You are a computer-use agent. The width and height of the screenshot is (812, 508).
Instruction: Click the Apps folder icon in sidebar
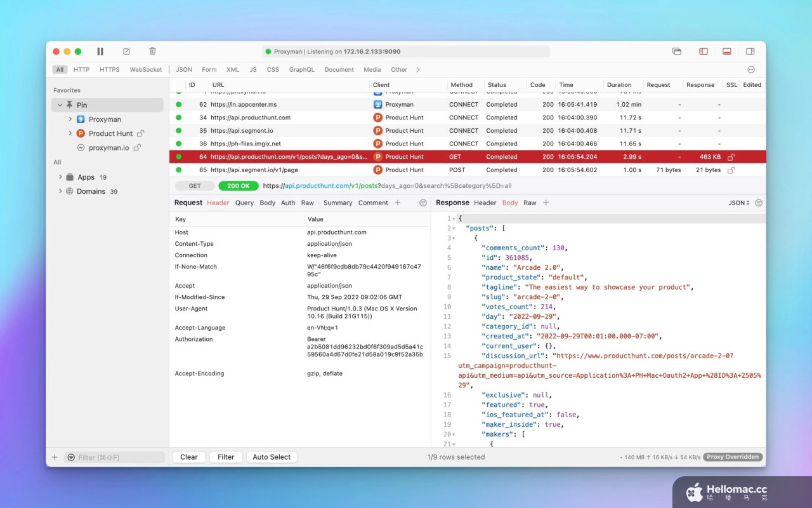pyautogui.click(x=70, y=177)
